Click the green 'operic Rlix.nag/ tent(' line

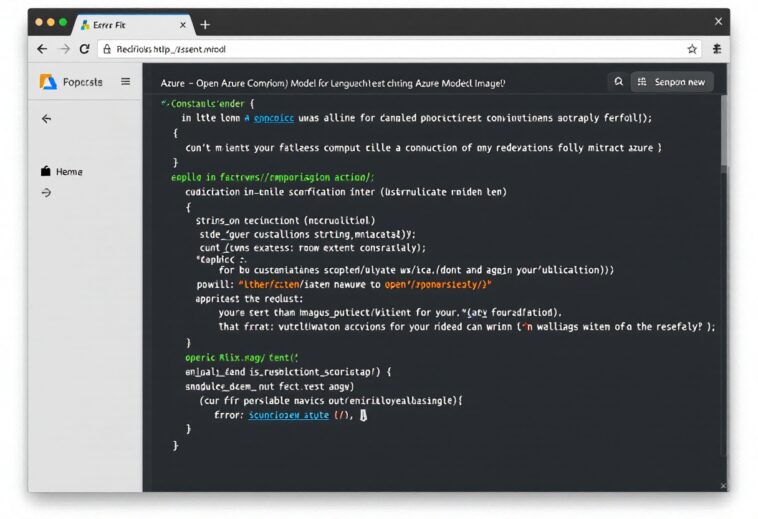coord(241,358)
